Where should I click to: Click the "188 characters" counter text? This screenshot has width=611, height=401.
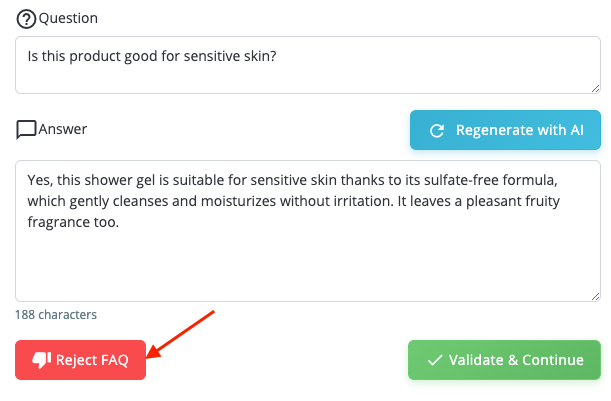(x=56, y=315)
